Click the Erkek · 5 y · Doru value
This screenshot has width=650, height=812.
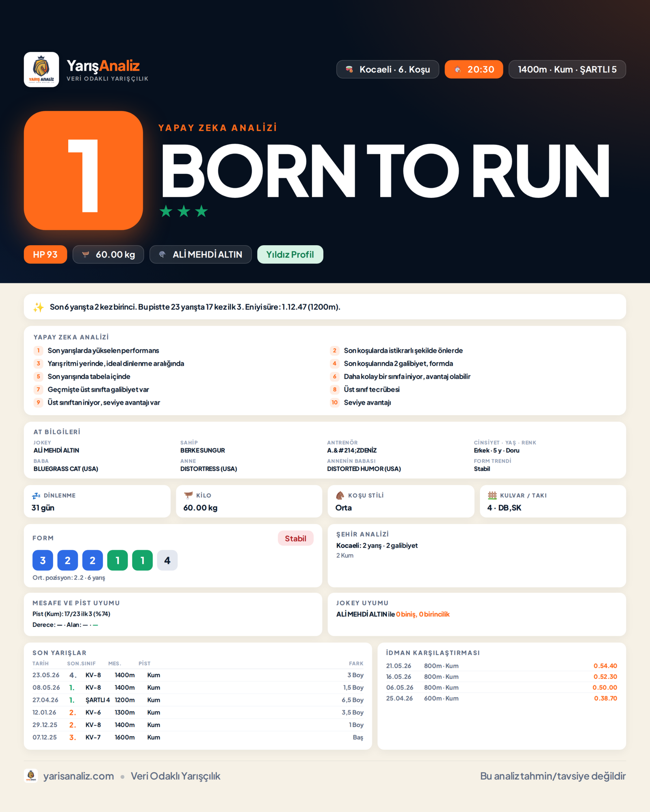[496, 450]
